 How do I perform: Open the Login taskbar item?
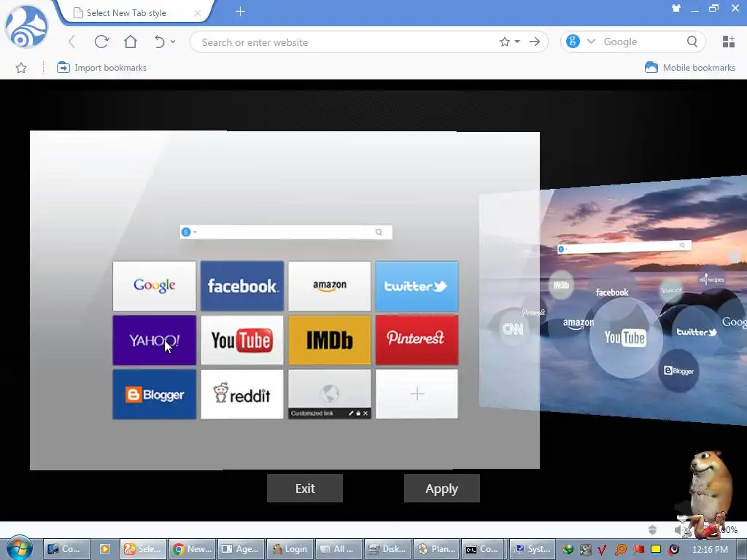290,549
